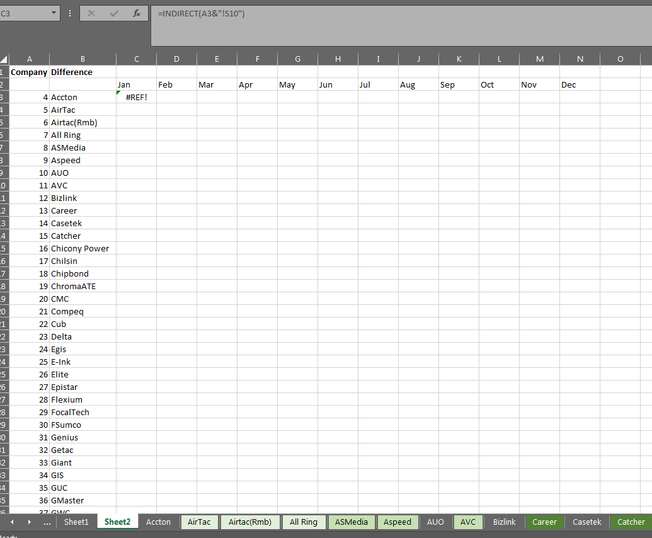This screenshot has height=538, width=652.
Task: Click the formula bar options dots
Action: pos(70,13)
